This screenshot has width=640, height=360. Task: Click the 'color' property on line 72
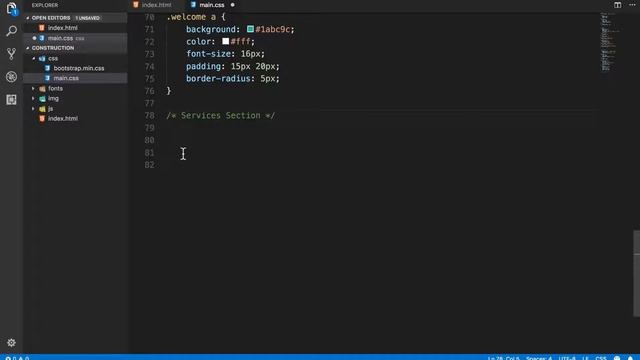click(x=198, y=42)
